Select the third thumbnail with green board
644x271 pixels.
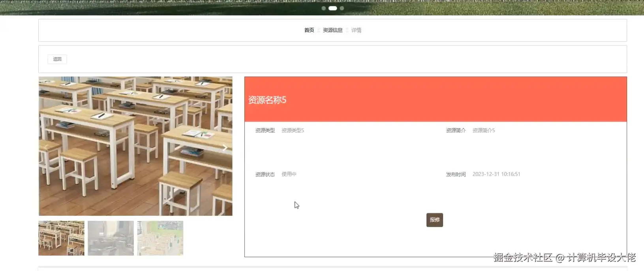pos(160,238)
